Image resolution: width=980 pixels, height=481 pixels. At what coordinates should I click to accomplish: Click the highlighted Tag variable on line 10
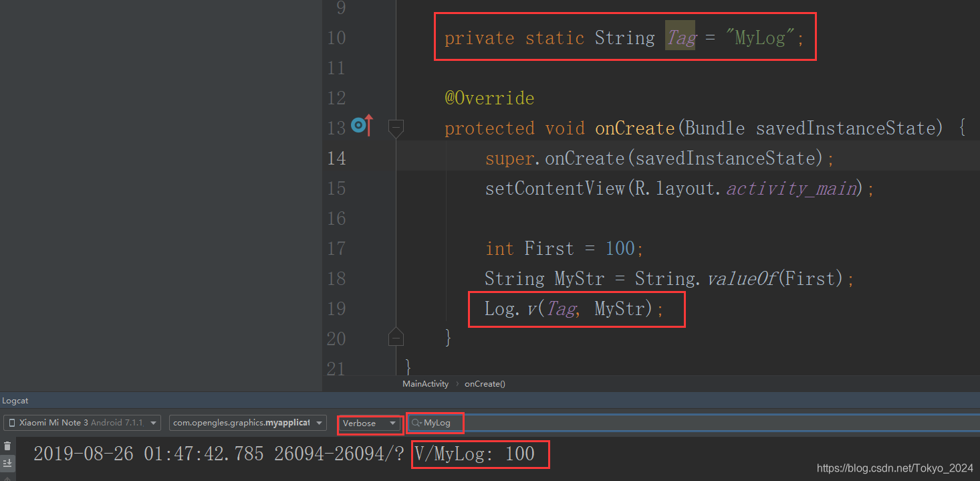pos(680,37)
